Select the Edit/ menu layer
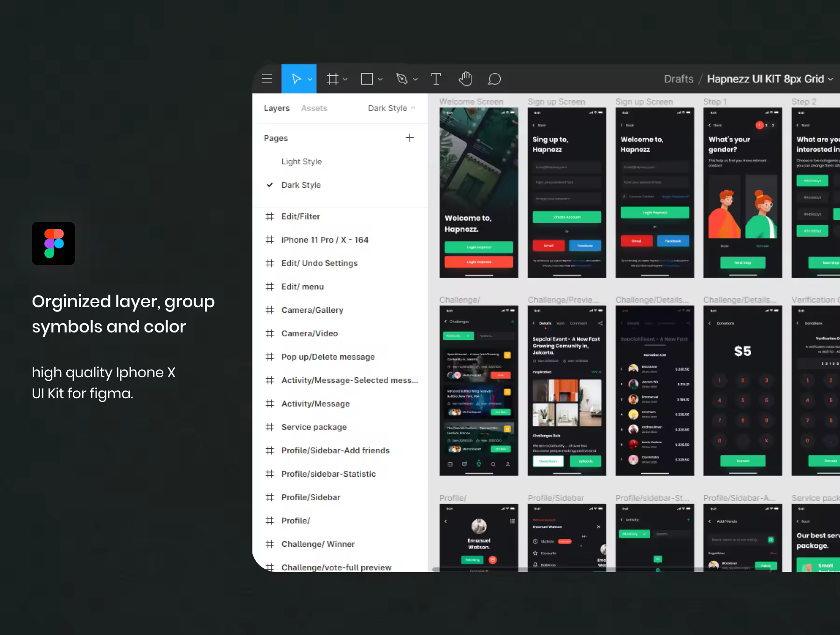This screenshot has width=840, height=635. [340, 287]
